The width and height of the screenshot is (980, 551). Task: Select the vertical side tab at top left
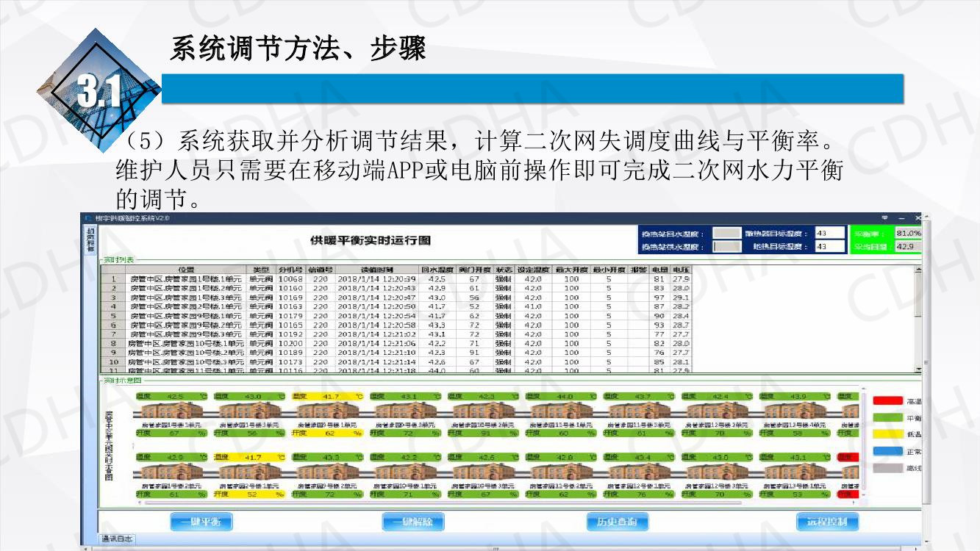(x=90, y=240)
